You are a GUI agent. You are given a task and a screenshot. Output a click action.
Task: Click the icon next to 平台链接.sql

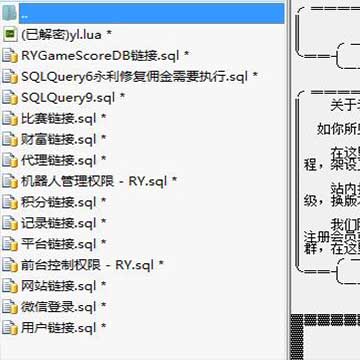[x=10, y=244]
